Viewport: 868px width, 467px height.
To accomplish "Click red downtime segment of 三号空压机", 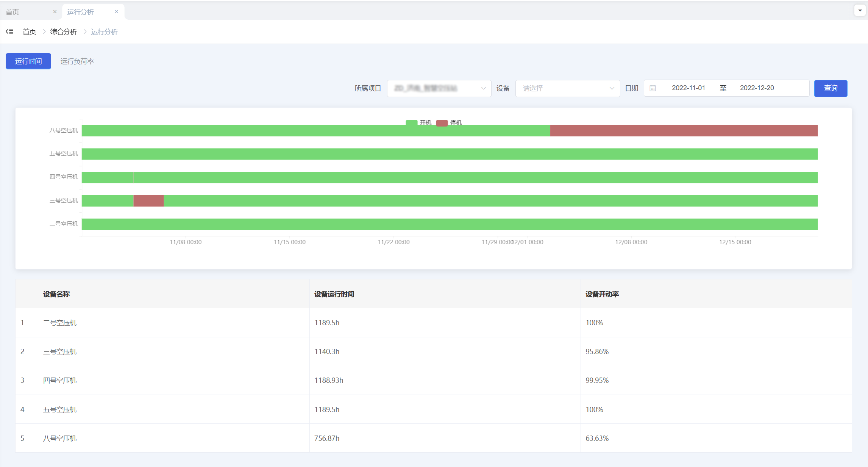I will pos(148,201).
